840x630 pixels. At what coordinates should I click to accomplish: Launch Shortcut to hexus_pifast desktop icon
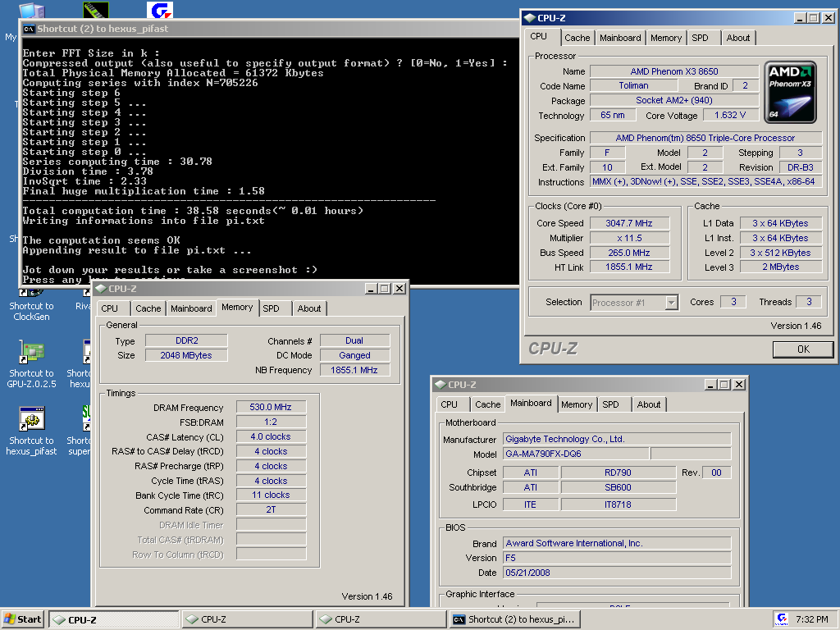31,431
